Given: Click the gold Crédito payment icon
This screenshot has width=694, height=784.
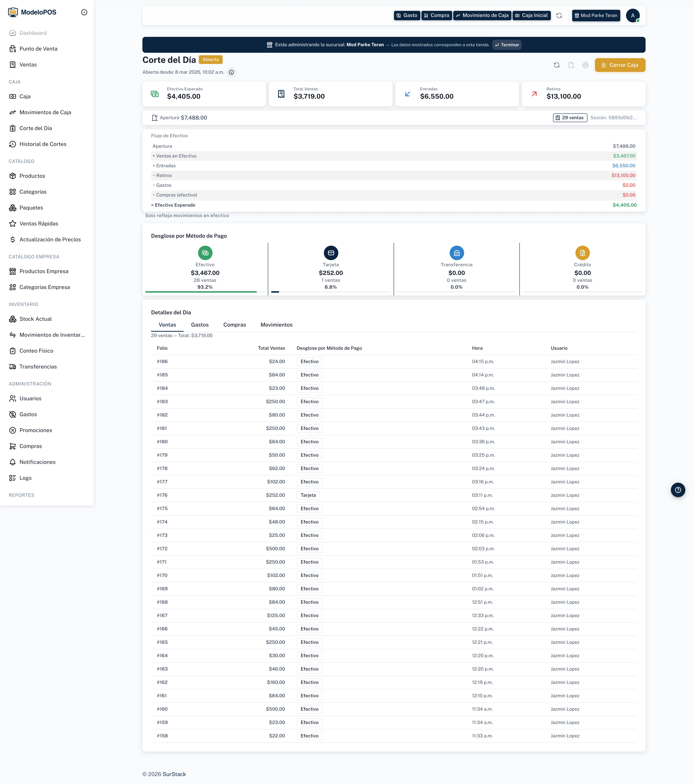Looking at the screenshot, I should tap(582, 253).
